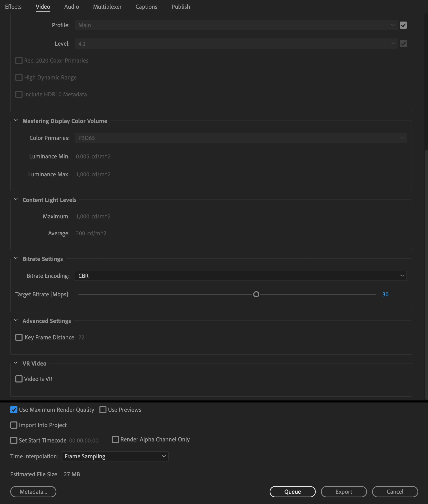Check Render Alpha Channel Only
Image resolution: width=428 pixels, height=504 pixels.
115,439
